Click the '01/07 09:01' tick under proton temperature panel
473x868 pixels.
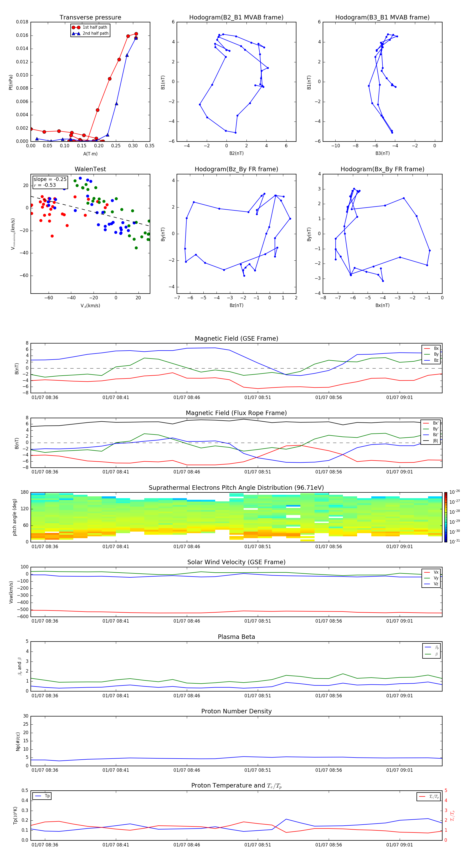[x=400, y=845]
